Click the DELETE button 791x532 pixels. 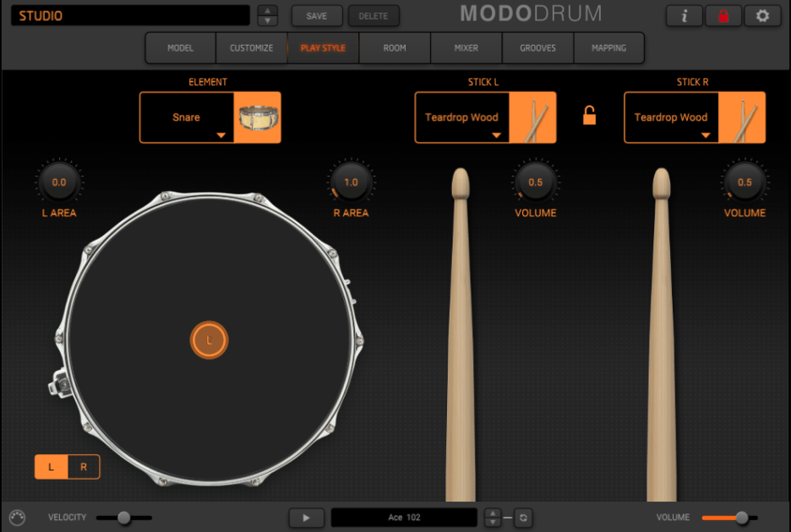(x=374, y=16)
